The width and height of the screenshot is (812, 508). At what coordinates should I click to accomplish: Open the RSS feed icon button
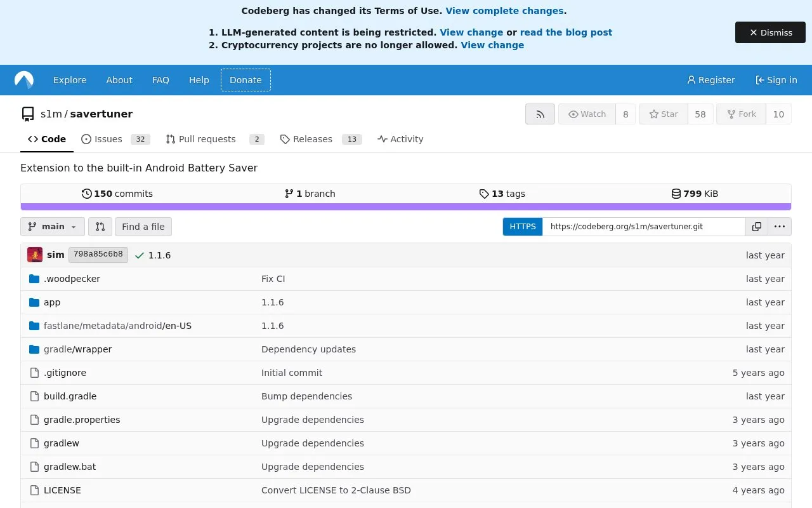click(540, 114)
